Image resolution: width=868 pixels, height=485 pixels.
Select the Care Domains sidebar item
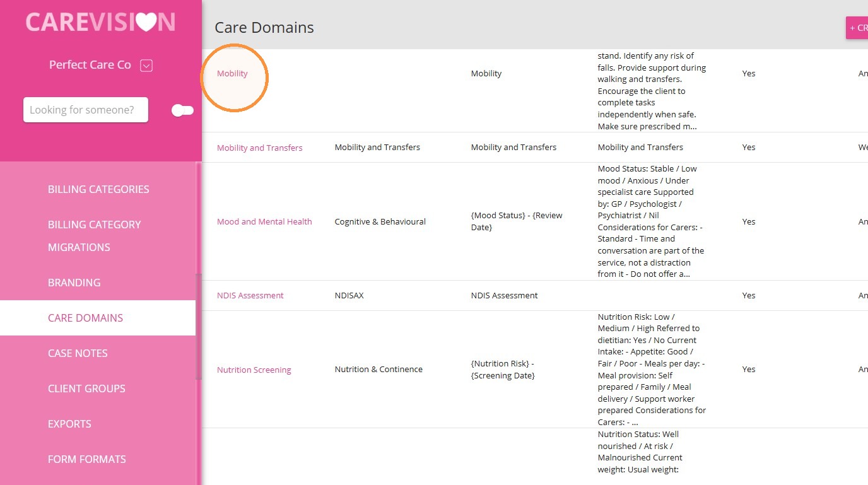point(98,318)
